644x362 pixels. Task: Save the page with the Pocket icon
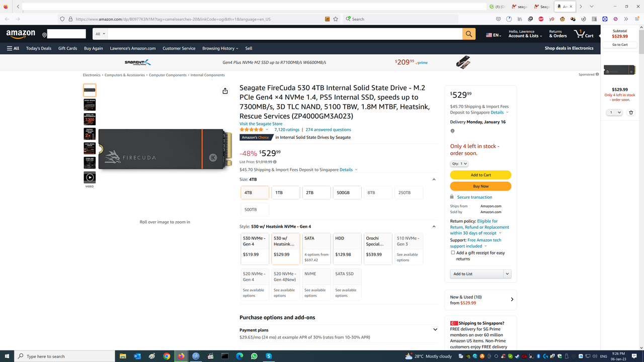coord(498,19)
